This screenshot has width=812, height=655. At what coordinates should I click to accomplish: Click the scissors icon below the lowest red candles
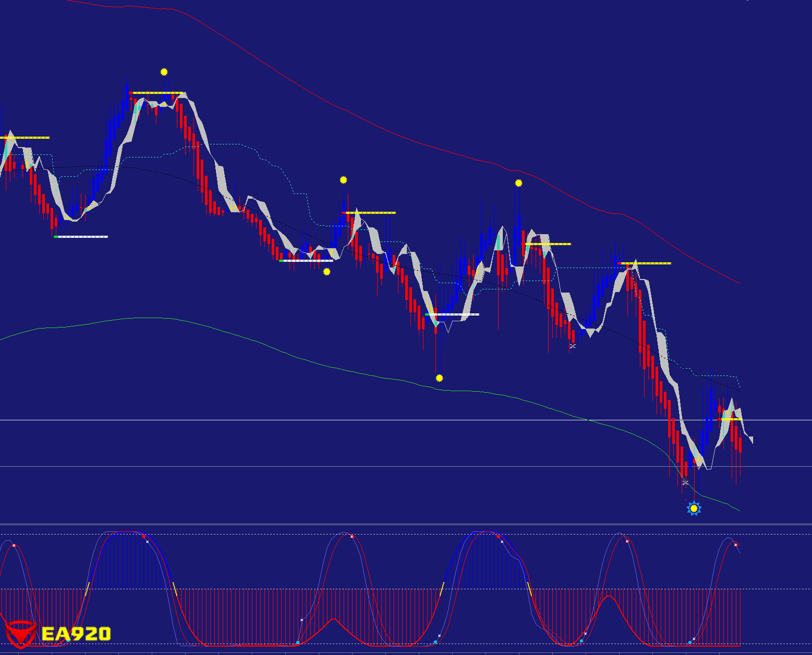pyautogui.click(x=685, y=483)
